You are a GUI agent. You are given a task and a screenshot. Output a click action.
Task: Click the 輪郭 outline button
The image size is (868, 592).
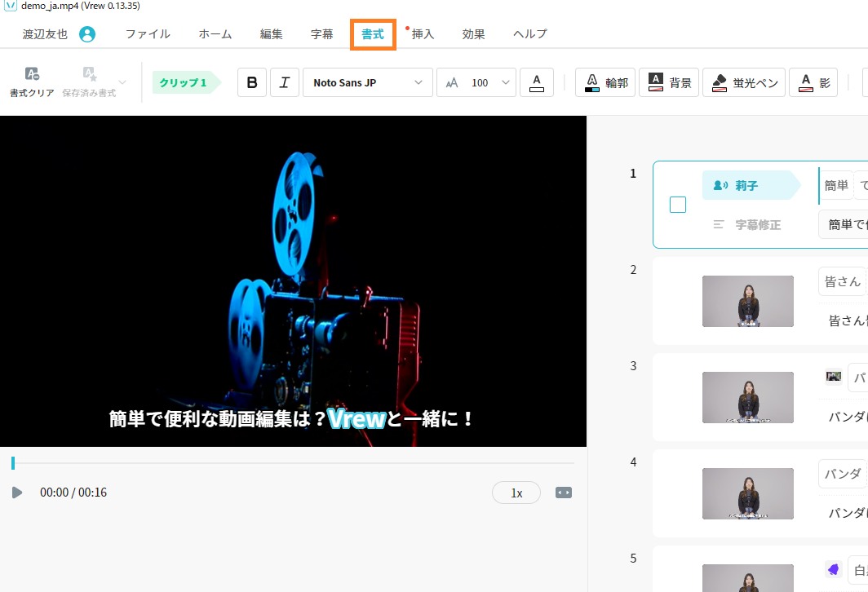605,82
